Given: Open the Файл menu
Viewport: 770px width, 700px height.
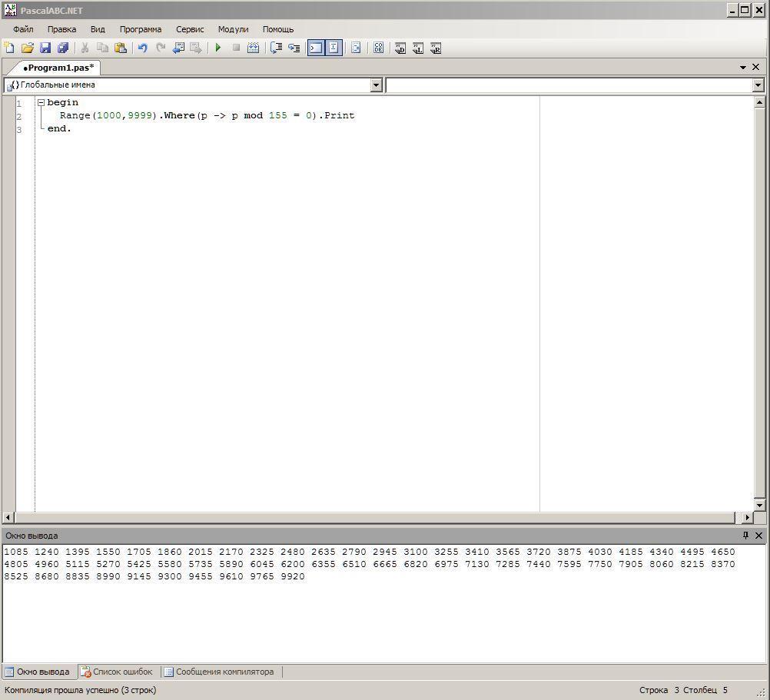Looking at the screenshot, I should point(23,29).
